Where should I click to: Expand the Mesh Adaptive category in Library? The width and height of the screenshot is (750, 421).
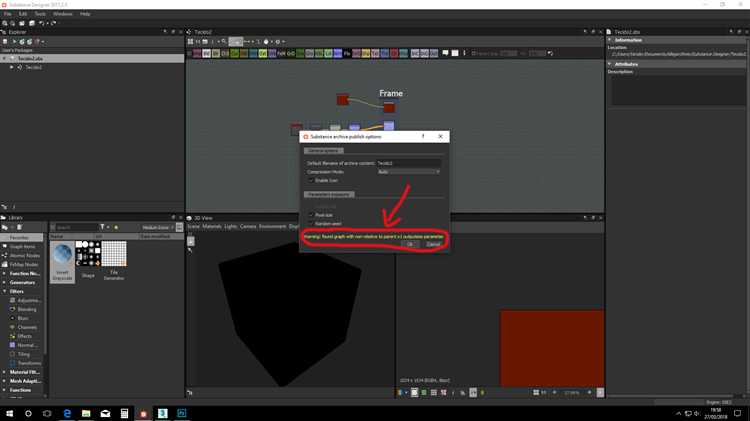pyautogui.click(x=5, y=381)
